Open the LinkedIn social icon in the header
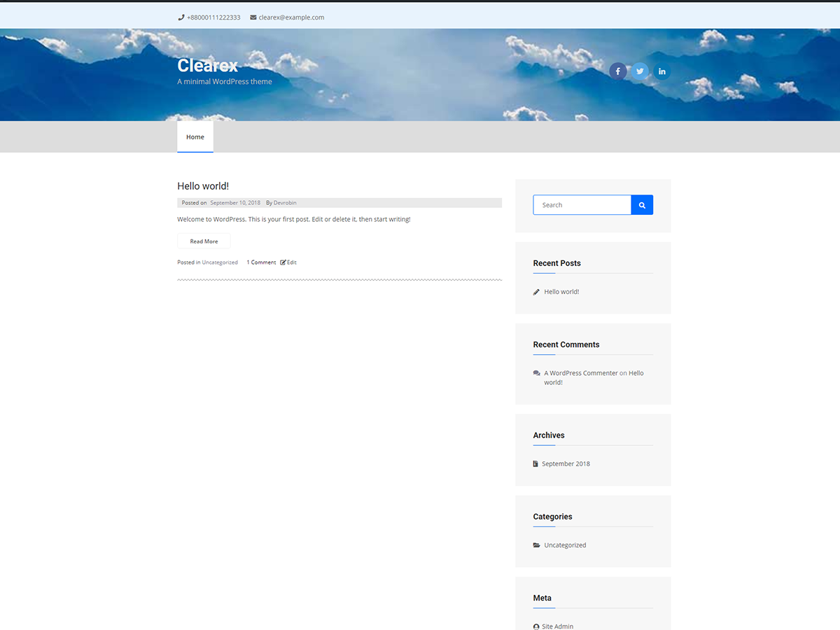The width and height of the screenshot is (840, 630). point(661,71)
